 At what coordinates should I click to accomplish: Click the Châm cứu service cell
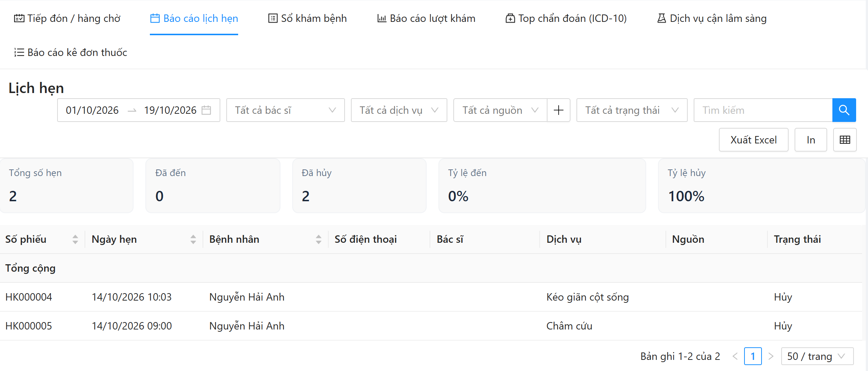pyautogui.click(x=569, y=326)
